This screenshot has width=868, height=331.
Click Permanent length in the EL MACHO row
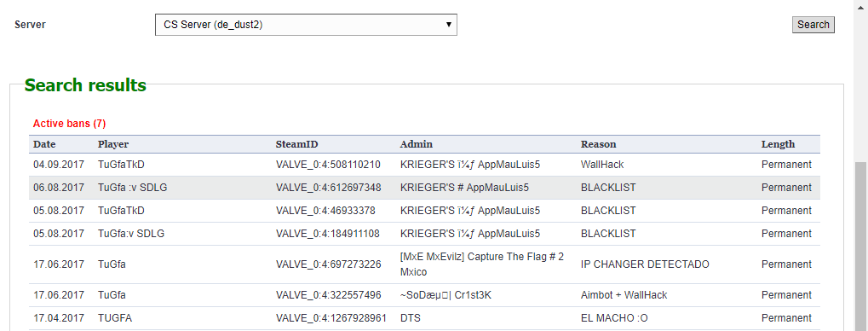coord(786,318)
